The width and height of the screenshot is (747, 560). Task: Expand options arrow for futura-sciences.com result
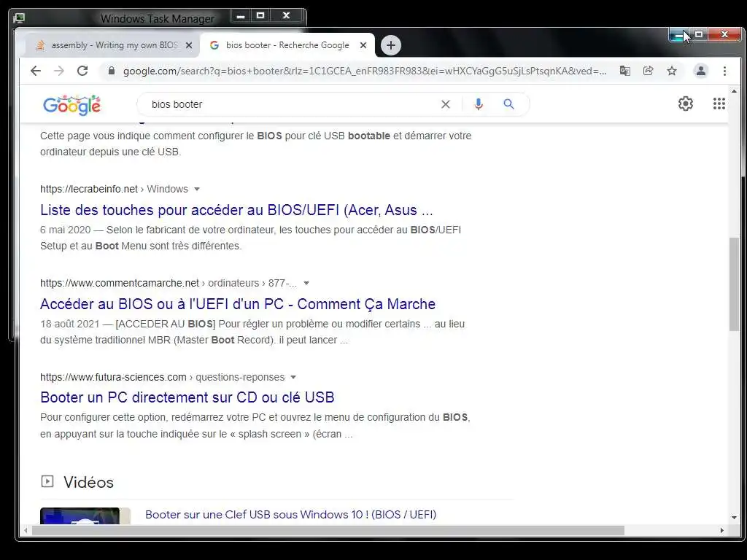(x=293, y=377)
